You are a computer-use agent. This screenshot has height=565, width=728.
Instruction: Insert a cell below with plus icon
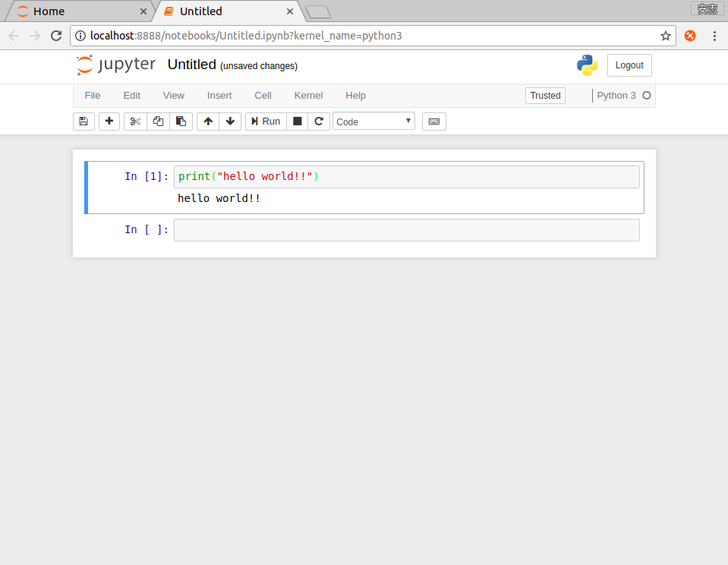(x=109, y=122)
